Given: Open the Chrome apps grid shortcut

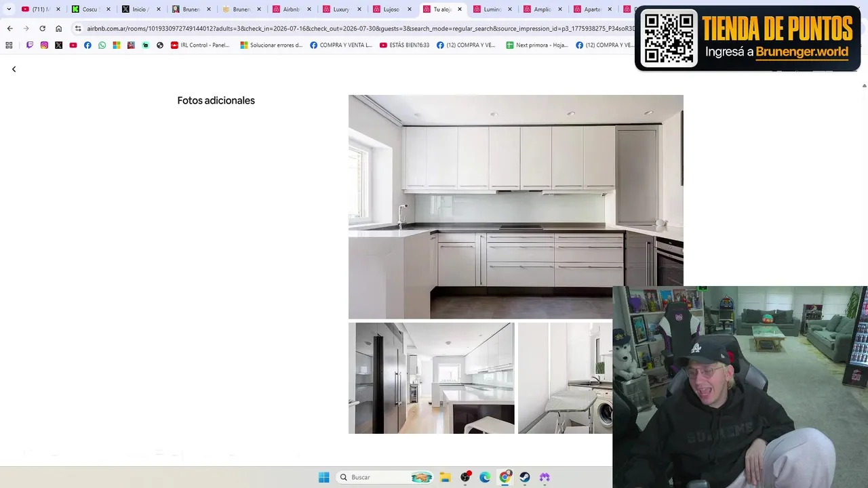Looking at the screenshot, I should click(9, 45).
